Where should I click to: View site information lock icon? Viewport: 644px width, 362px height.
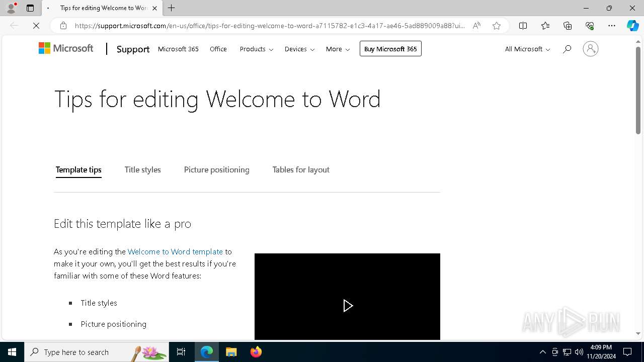(x=63, y=26)
